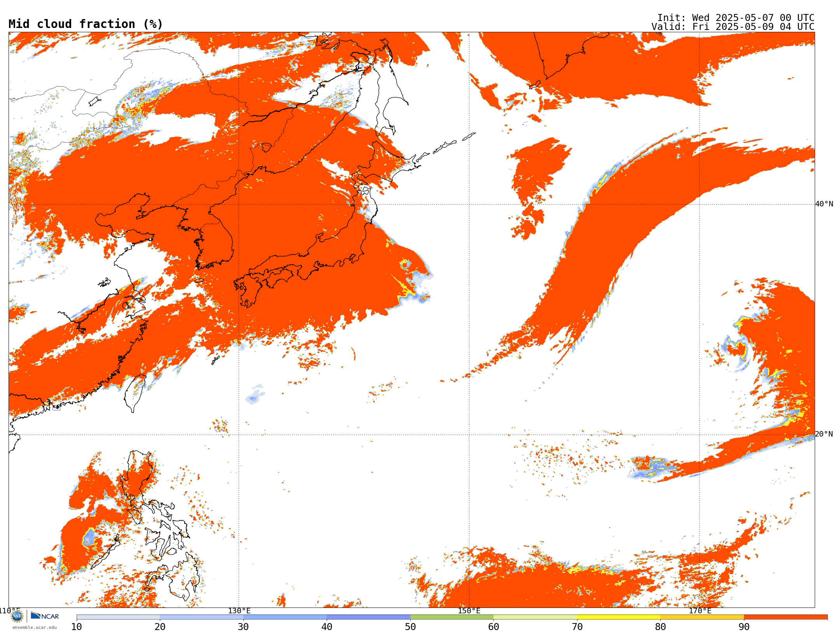Click the NSF logo icon
This screenshot has height=632, width=840.
(17, 616)
